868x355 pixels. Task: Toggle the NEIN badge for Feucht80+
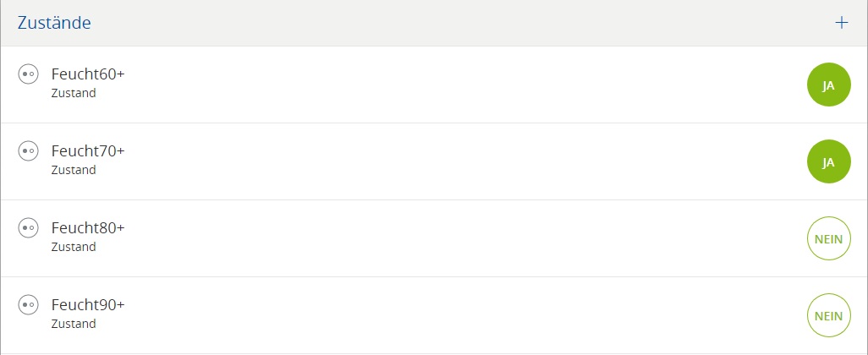[x=828, y=239]
